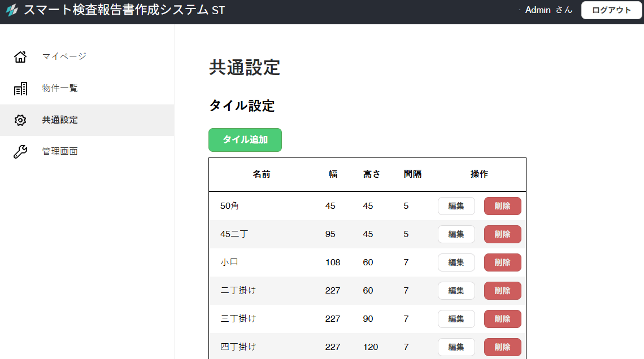The image size is (644, 359).
Task: Click the home icon for マイページ
Action: click(20, 56)
